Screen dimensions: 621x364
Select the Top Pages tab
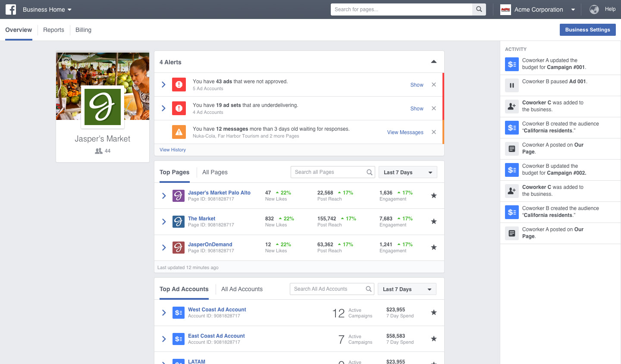174,172
